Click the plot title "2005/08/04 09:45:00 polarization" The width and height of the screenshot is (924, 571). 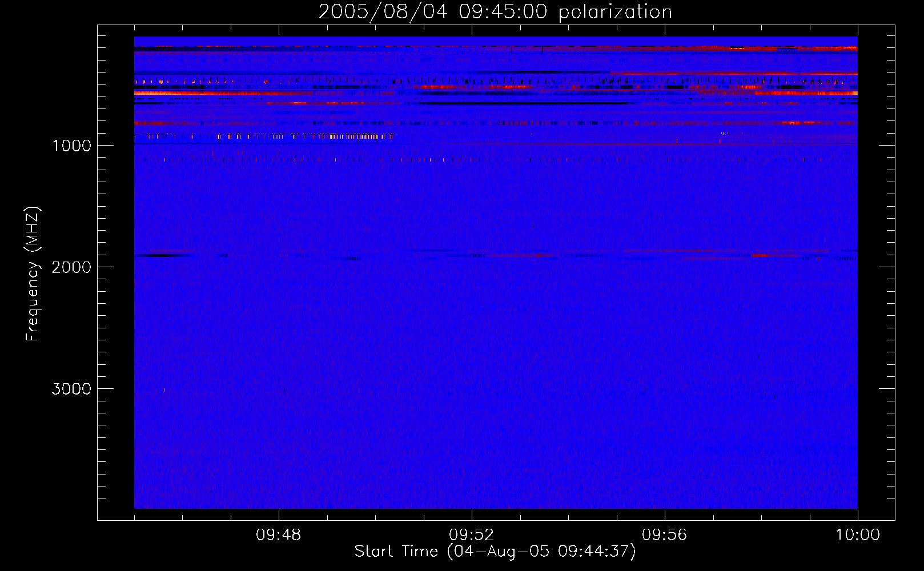(x=495, y=12)
